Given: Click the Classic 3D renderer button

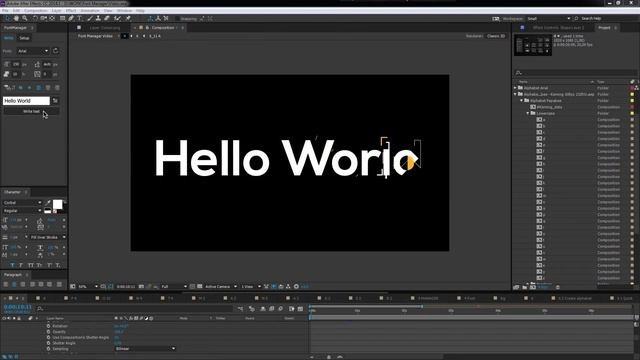Looking at the screenshot, I should [496, 36].
